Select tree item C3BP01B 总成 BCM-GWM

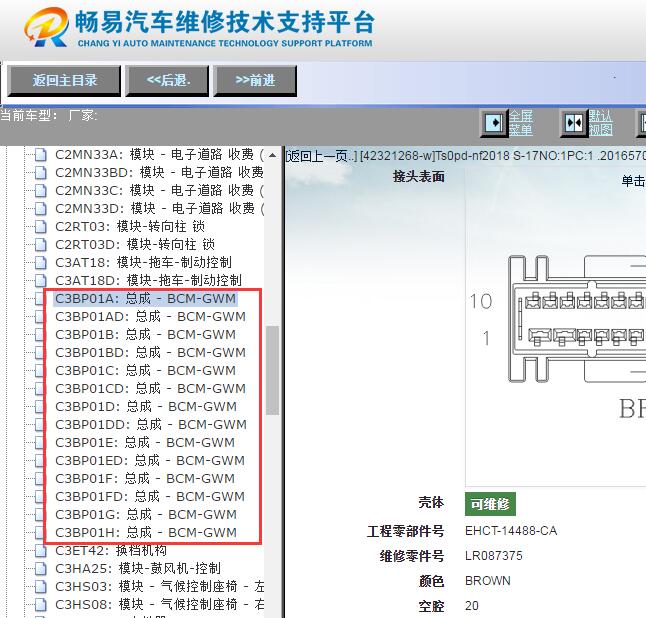point(145,335)
